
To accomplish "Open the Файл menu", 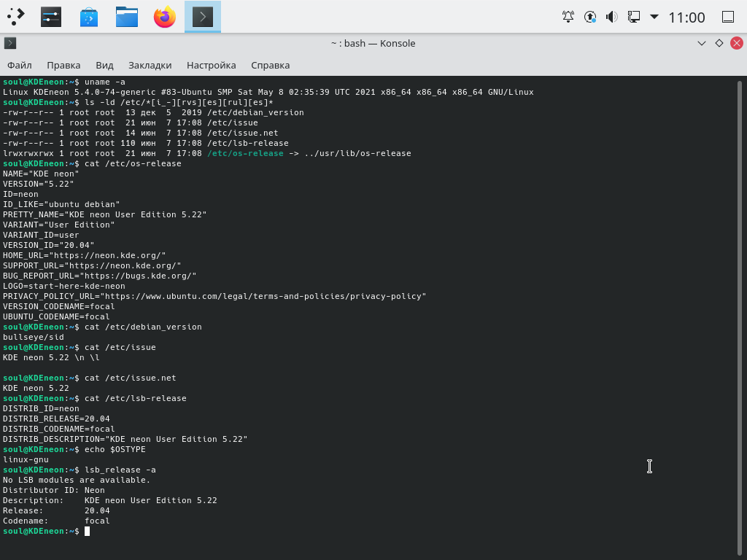I will pyautogui.click(x=20, y=65).
